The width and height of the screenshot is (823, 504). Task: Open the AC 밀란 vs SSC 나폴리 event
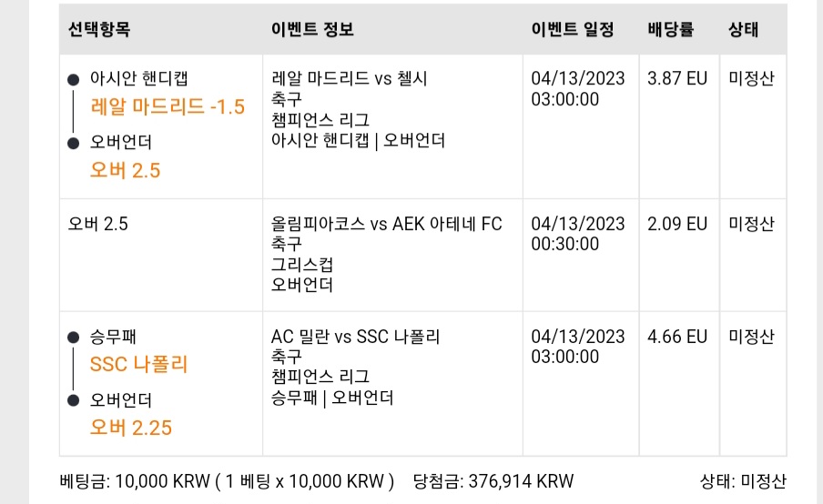tap(355, 337)
